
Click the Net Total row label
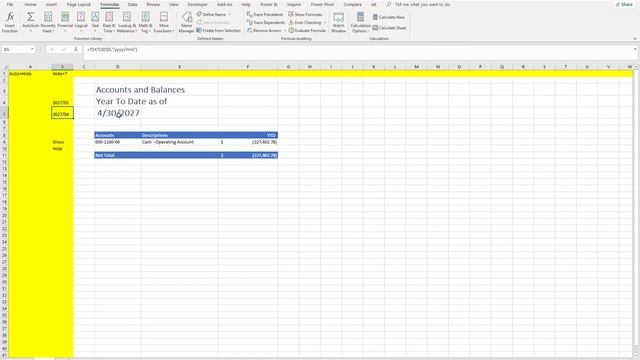click(x=105, y=155)
